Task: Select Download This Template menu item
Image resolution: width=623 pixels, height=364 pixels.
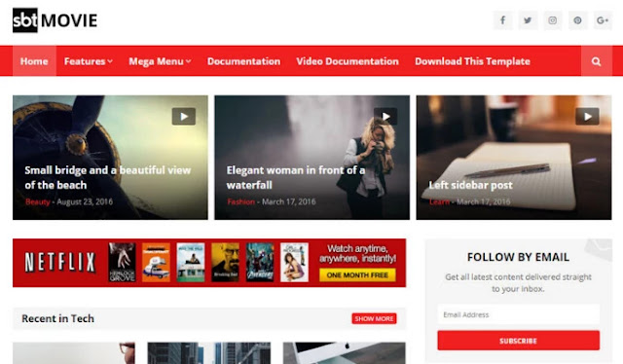Action: (472, 61)
